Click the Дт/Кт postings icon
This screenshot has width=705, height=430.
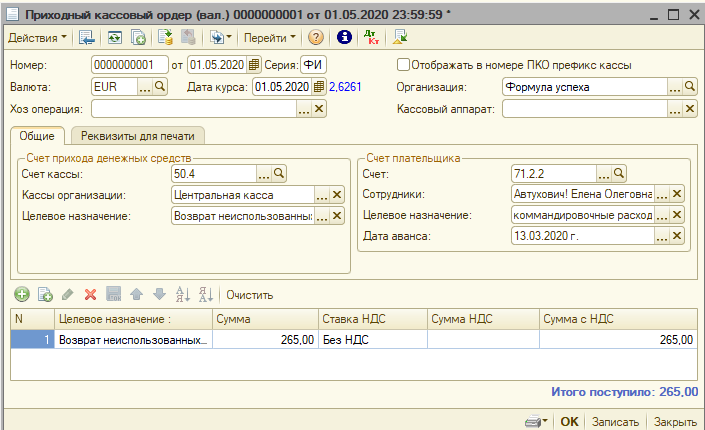coord(371,38)
